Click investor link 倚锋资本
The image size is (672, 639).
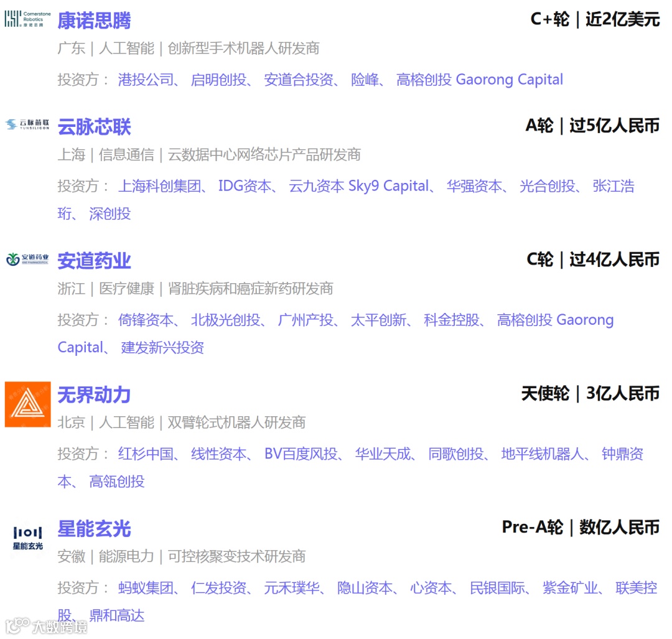coord(146,320)
